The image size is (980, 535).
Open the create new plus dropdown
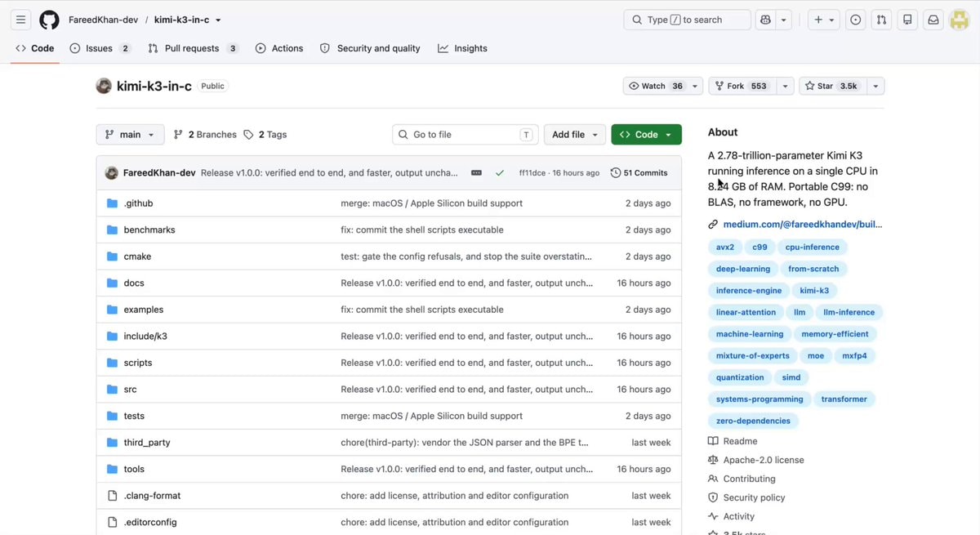824,20
